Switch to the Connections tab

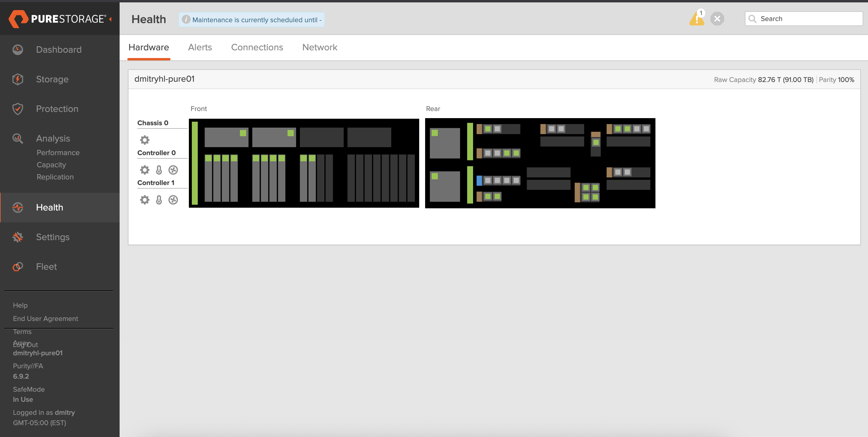coord(257,47)
